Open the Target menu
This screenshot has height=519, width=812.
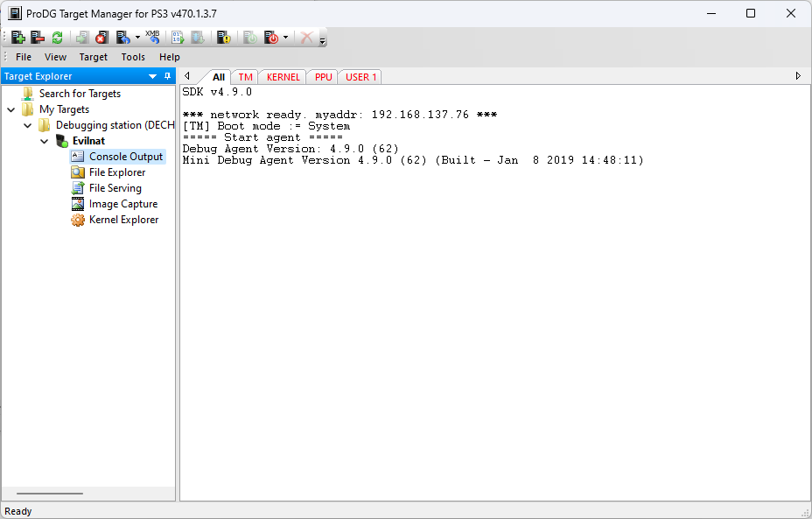tap(94, 57)
